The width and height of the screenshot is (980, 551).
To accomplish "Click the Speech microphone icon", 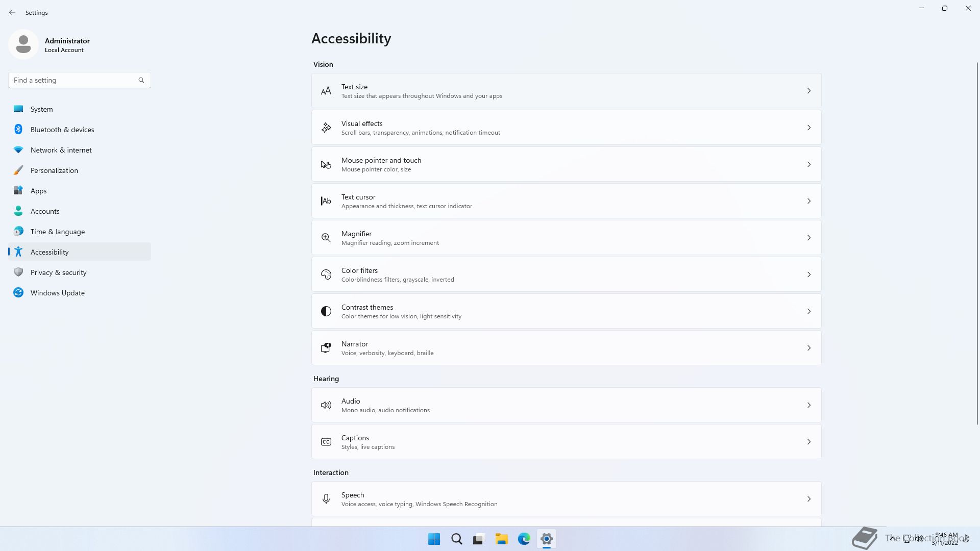I will [x=326, y=499].
